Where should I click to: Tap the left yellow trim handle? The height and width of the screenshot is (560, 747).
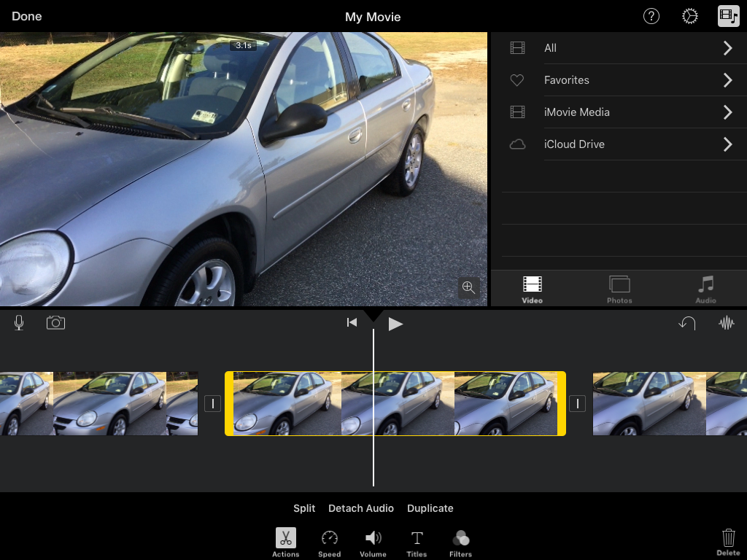pos(229,404)
